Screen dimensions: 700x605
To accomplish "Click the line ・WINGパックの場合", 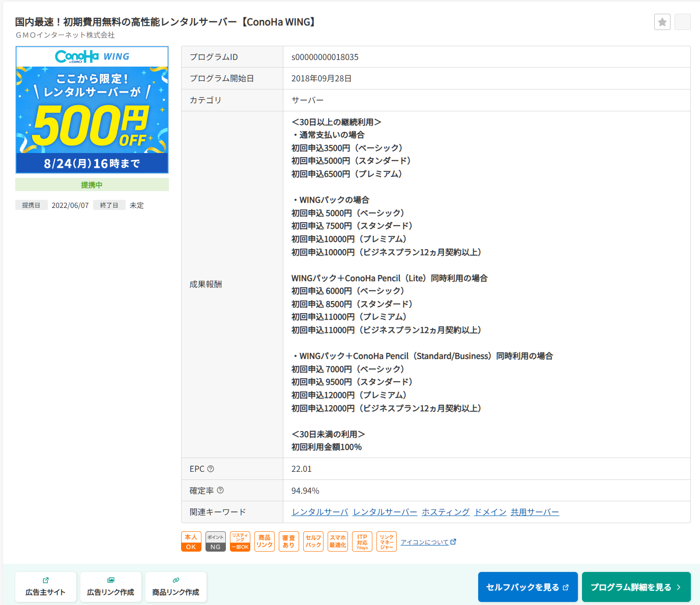I will tap(331, 200).
